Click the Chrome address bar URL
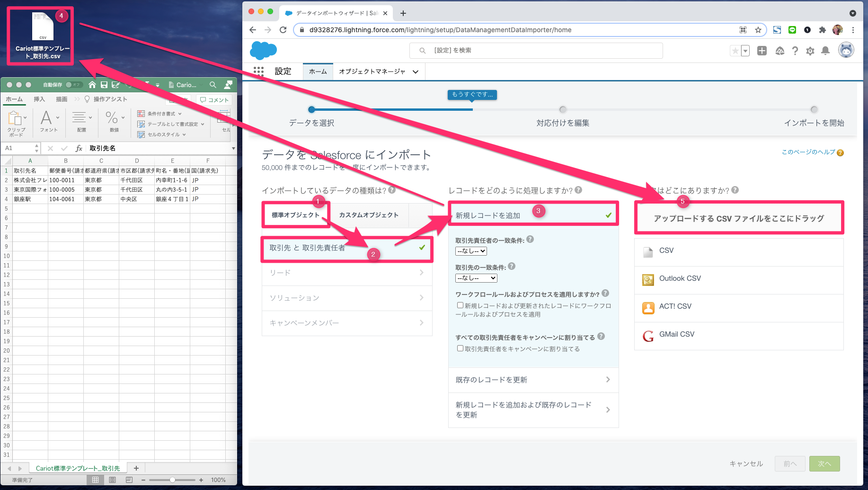Viewport: 868px width, 490px height. click(x=440, y=30)
